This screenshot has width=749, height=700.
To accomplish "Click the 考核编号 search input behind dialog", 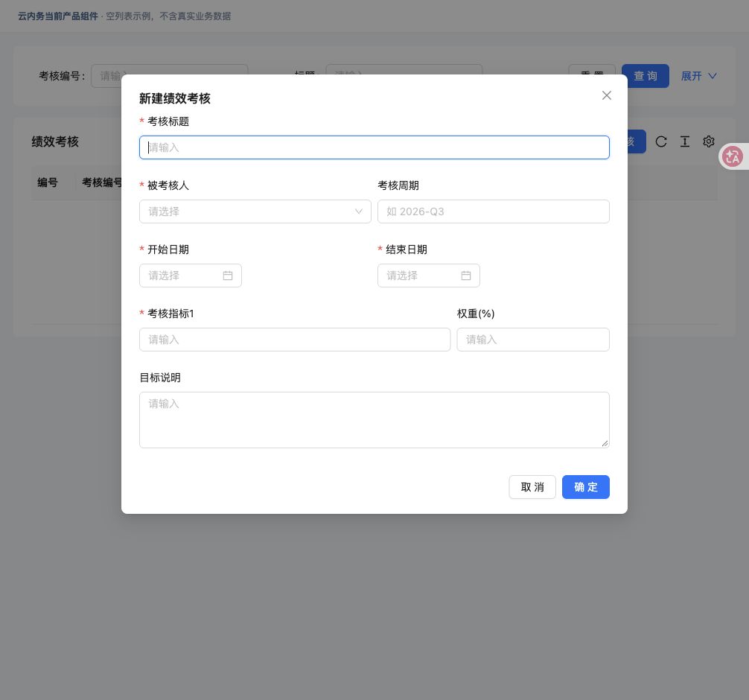I will point(169,76).
